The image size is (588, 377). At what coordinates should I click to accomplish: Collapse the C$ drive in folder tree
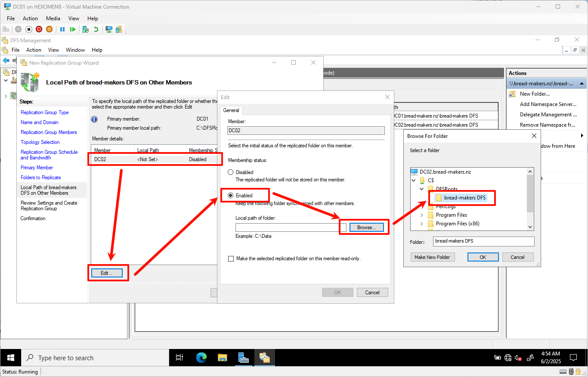tap(413, 180)
